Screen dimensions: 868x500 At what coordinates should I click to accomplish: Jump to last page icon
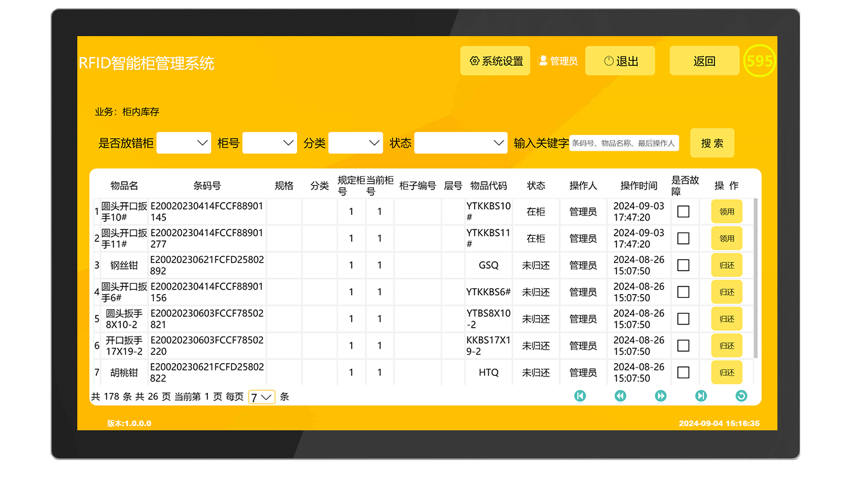point(701,396)
